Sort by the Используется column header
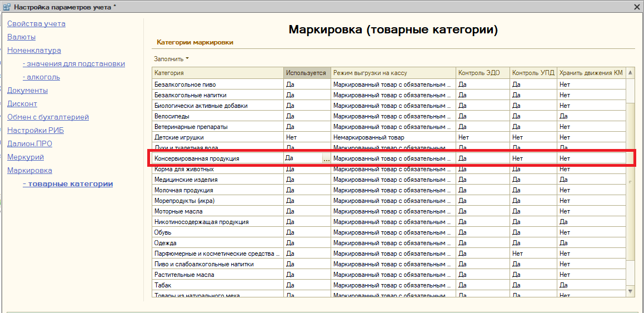 pos(307,73)
